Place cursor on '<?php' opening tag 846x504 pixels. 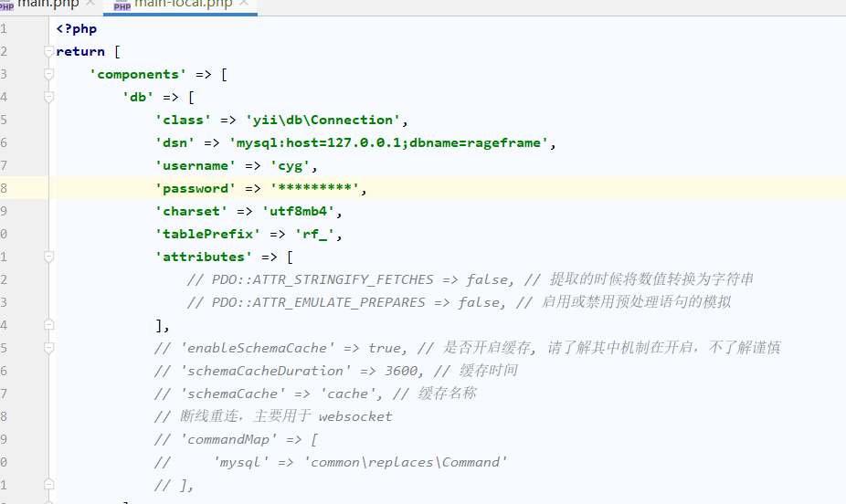[77, 29]
